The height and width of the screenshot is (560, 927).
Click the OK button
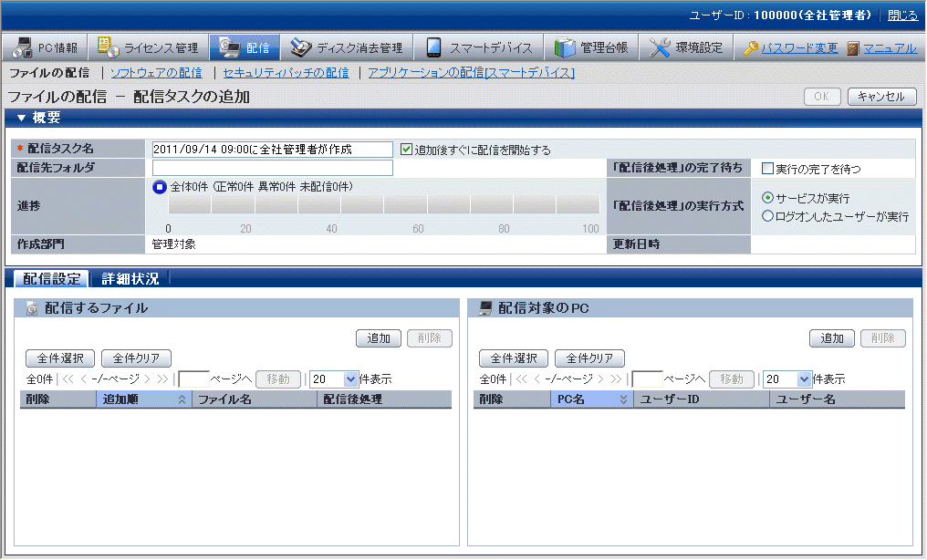[x=822, y=97]
